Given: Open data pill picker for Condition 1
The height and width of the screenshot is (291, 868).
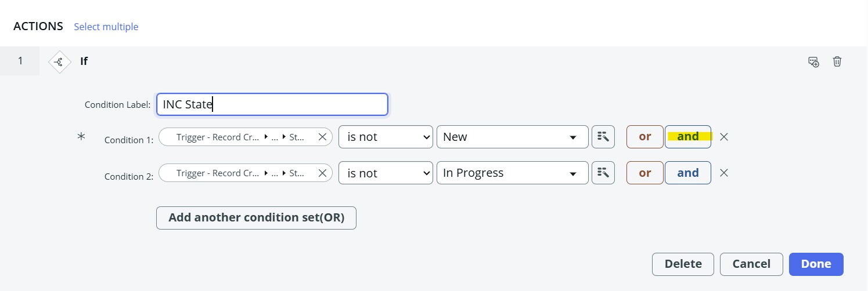Looking at the screenshot, I should (x=603, y=137).
